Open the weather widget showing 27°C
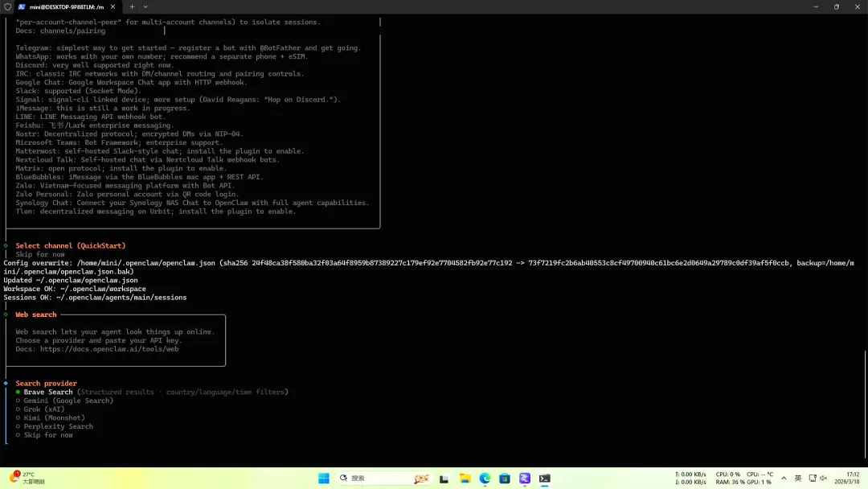 27,478
